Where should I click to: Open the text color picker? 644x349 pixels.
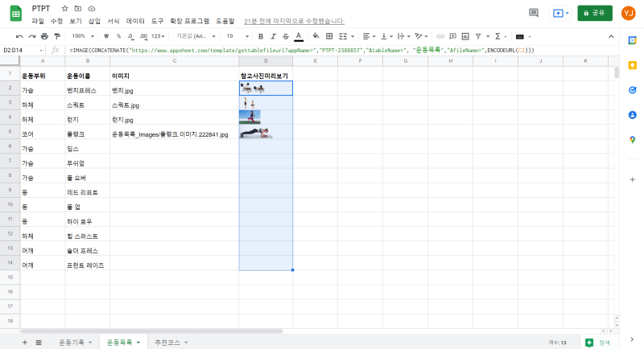(x=299, y=36)
